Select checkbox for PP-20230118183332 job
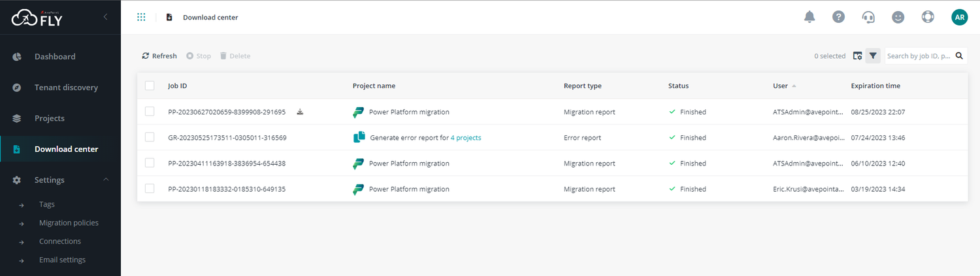The height and width of the screenshot is (276, 980). pos(150,189)
